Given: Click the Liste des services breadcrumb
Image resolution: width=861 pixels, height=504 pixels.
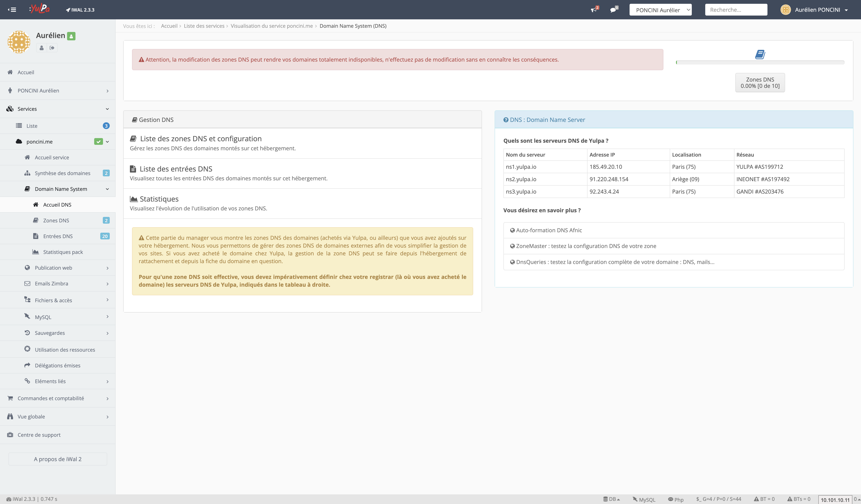Looking at the screenshot, I should coord(204,26).
